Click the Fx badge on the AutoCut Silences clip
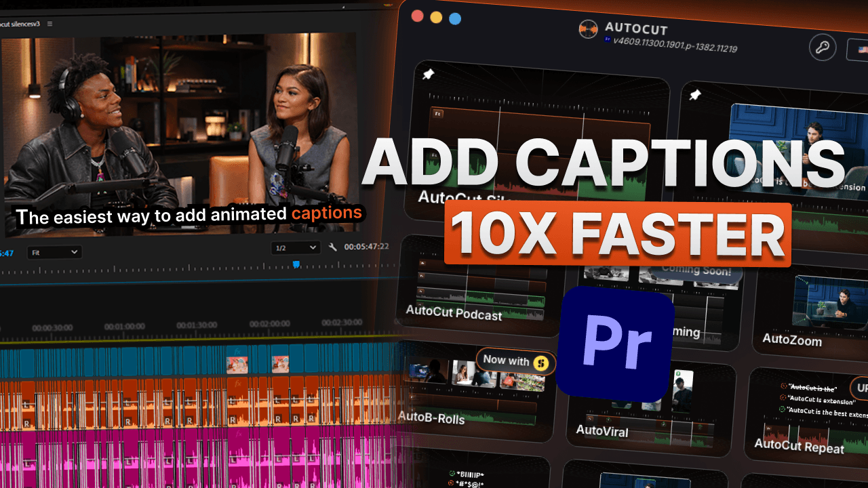This screenshot has height=488, width=868. point(439,115)
